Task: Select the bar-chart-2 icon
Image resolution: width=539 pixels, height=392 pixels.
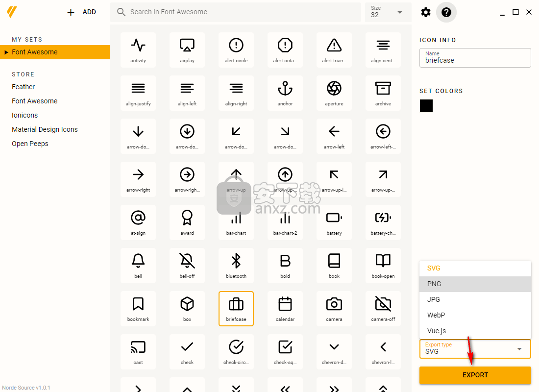Action: [285, 222]
